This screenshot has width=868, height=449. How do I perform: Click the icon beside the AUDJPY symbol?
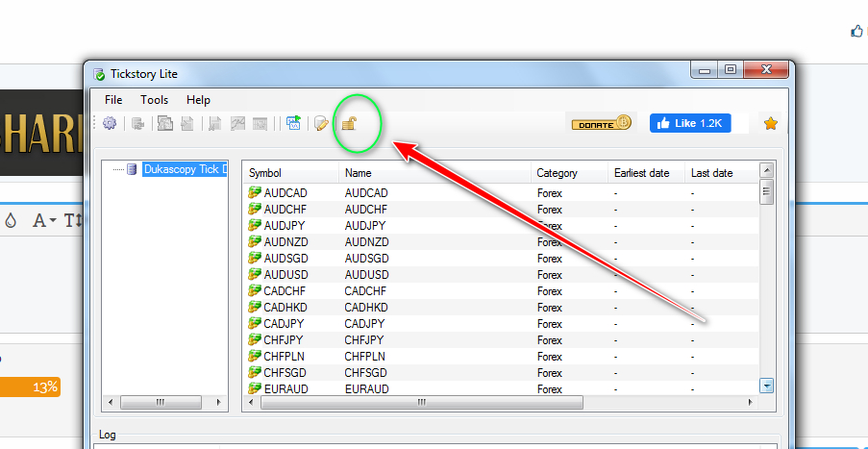pos(255,225)
